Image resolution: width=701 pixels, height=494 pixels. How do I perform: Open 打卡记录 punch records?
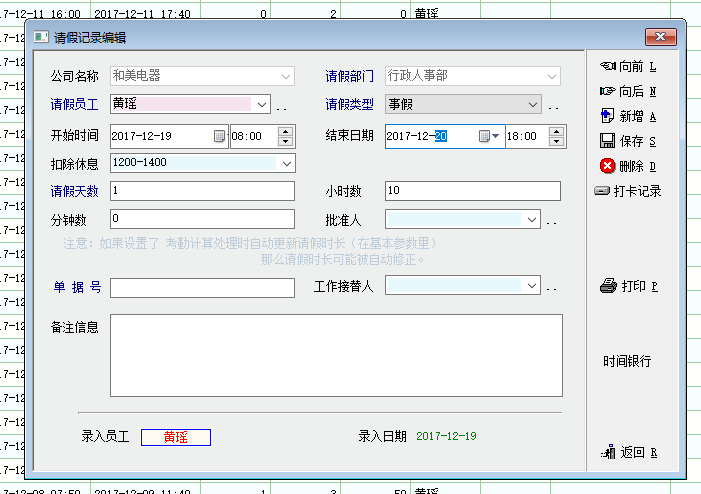pos(628,191)
